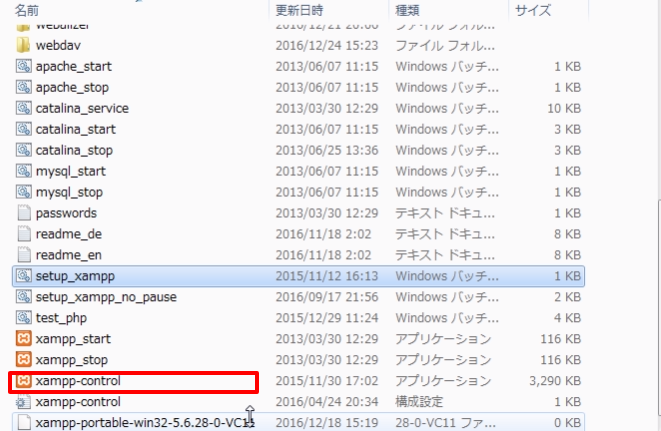
Task: Sort by the 名前 column header
Action: coord(27,10)
